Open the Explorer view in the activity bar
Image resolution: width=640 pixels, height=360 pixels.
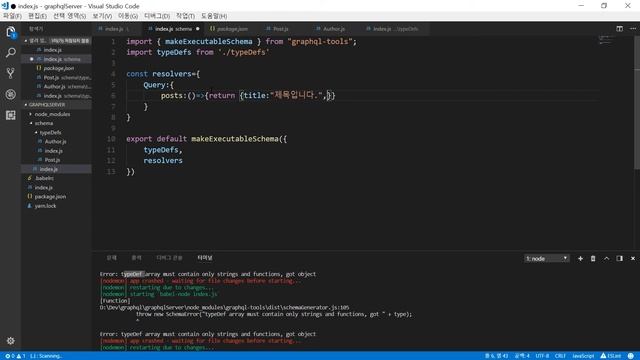pos(11,32)
